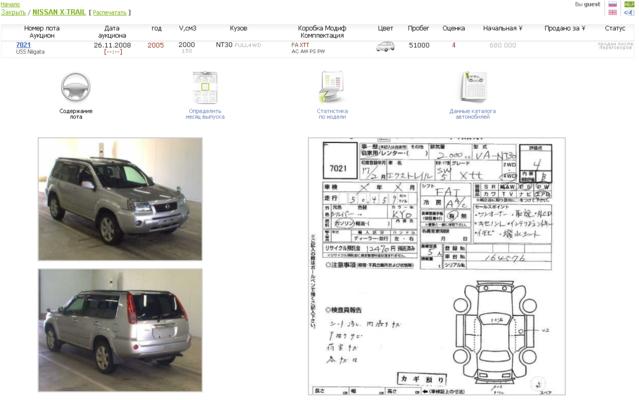Click the 'Пробег' column header
This screenshot has height=400, width=639.
pos(418,28)
